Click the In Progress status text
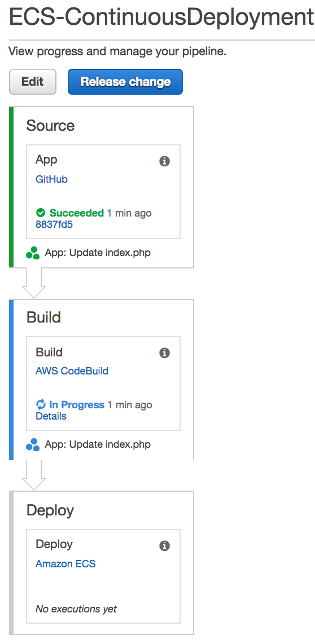Image resolution: width=315 pixels, height=644 pixels. coord(76,404)
